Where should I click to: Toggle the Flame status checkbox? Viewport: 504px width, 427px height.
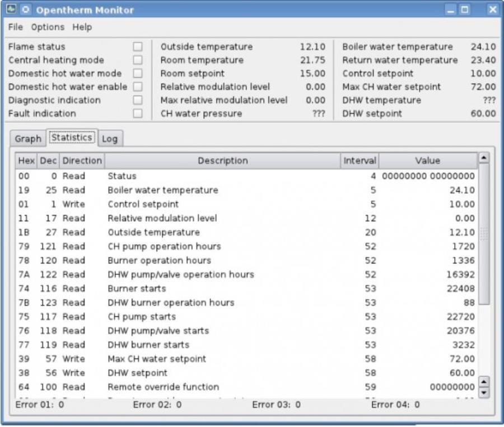[138, 47]
